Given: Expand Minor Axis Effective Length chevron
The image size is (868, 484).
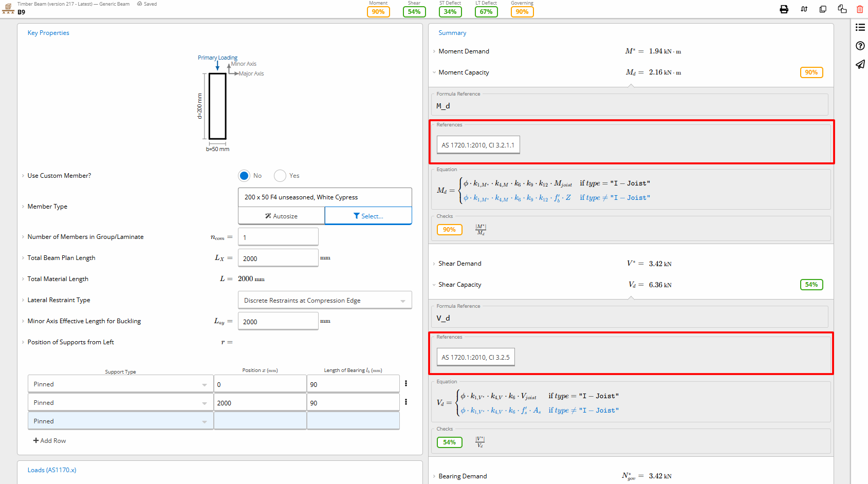Looking at the screenshot, I should (x=23, y=321).
